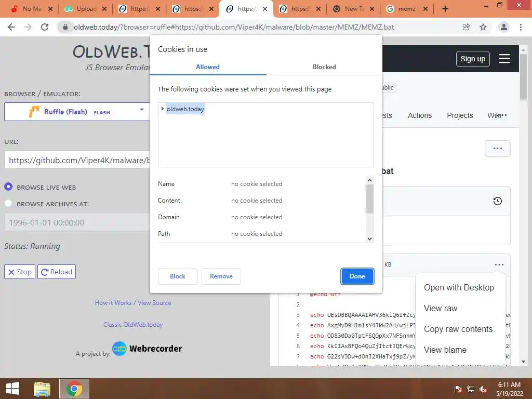
Task: Click the three-dot button below the Wiki tab
Action: pyautogui.click(x=497, y=149)
